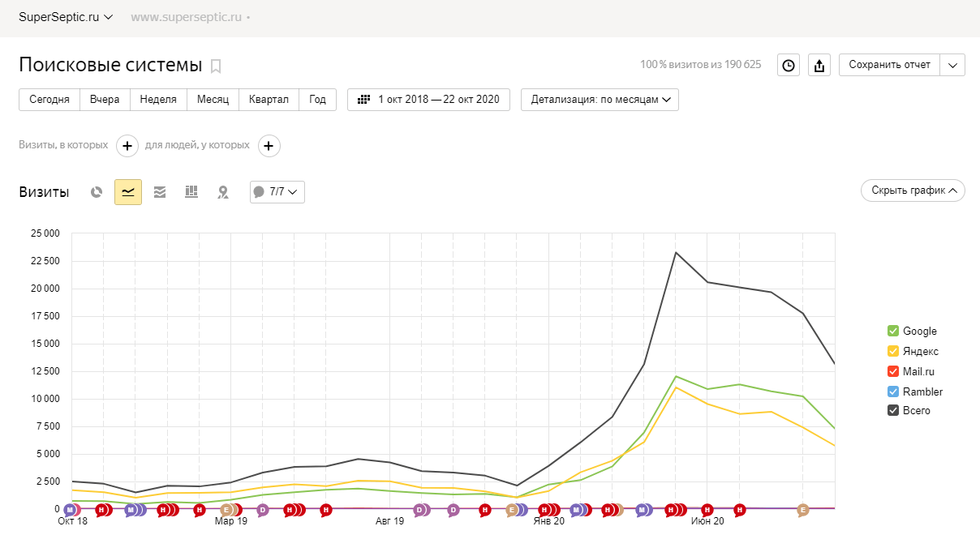Collapse chart with Скрыть график
The height and width of the screenshot is (552, 980).
click(913, 190)
